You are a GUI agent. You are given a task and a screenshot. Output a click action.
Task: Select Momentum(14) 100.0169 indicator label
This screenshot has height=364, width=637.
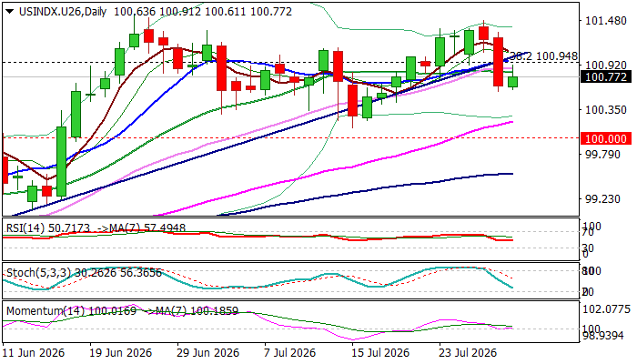[x=71, y=311]
